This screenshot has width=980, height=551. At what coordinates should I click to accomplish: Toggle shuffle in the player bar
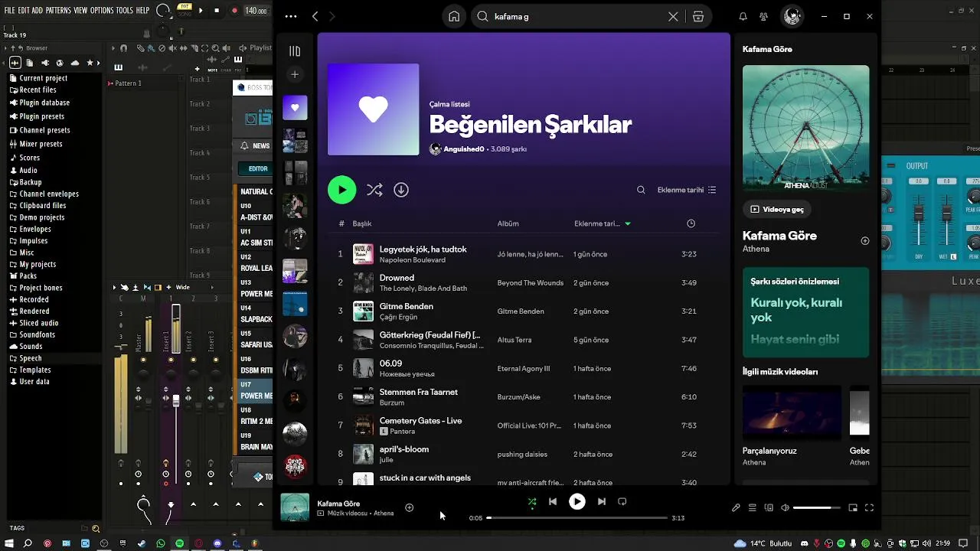532,502
